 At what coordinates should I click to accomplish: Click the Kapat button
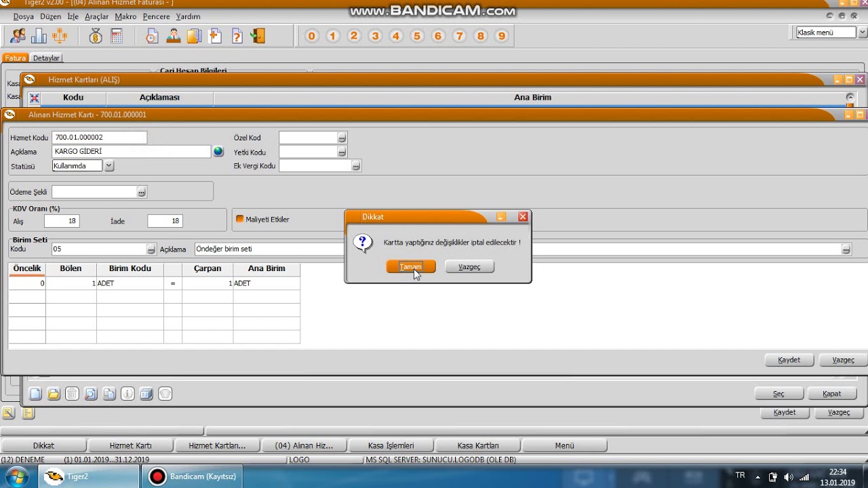(832, 394)
